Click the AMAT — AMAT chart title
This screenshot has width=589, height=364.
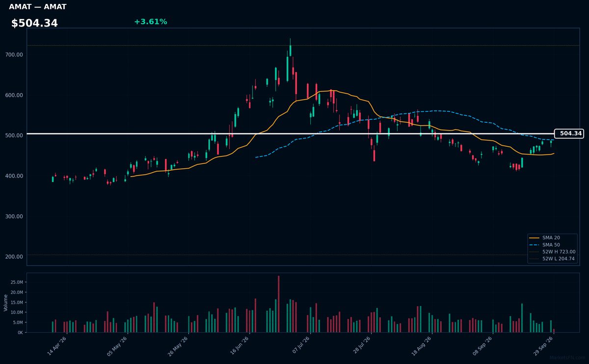coord(38,7)
